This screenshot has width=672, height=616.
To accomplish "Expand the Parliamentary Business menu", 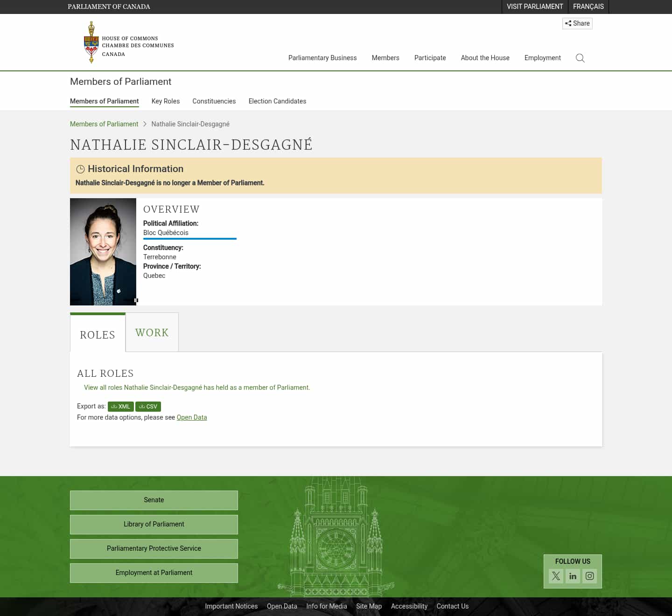I will [322, 58].
